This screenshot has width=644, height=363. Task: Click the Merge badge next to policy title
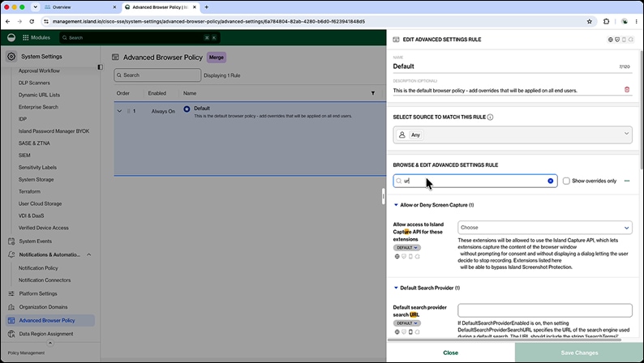pos(217,58)
